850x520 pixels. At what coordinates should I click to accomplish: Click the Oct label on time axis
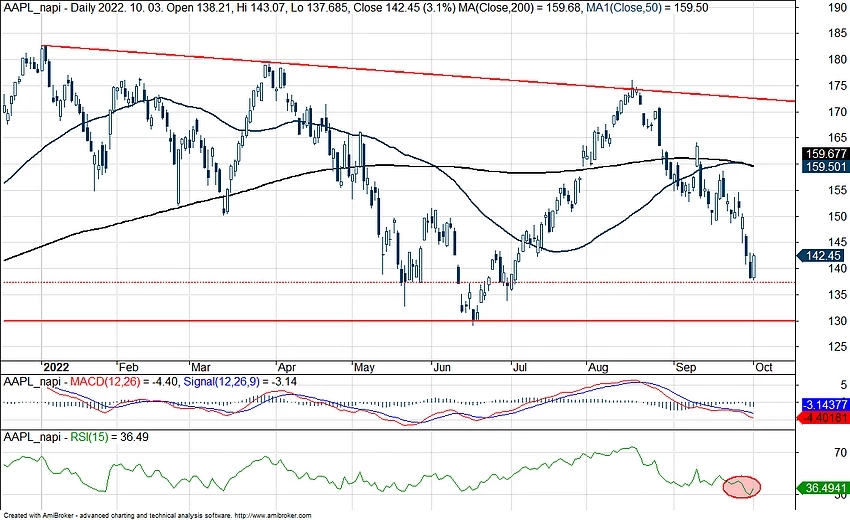pos(764,367)
